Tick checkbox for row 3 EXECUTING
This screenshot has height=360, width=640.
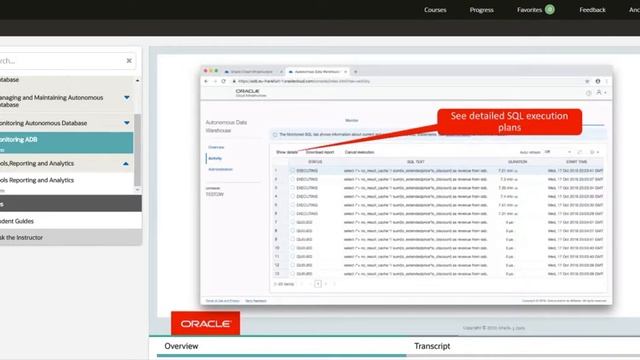292,188
